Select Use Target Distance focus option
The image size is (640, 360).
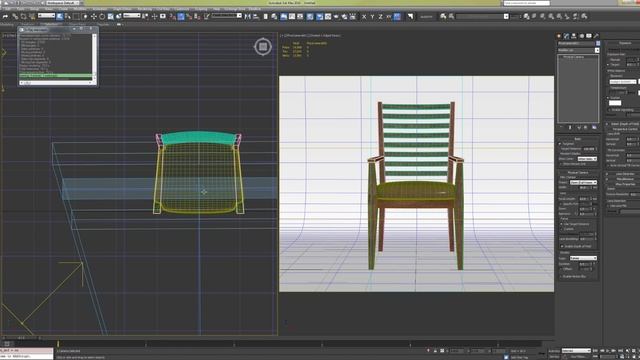(x=561, y=224)
